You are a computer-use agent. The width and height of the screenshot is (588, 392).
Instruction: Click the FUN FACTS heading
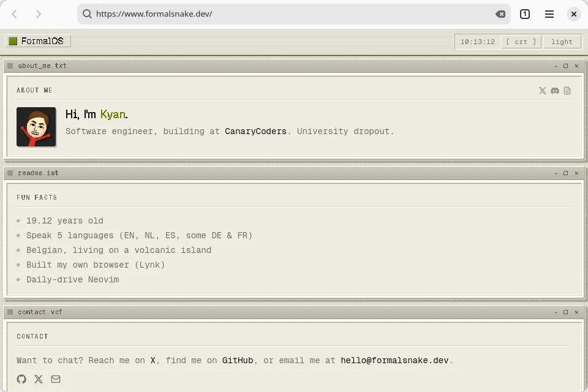(x=37, y=197)
